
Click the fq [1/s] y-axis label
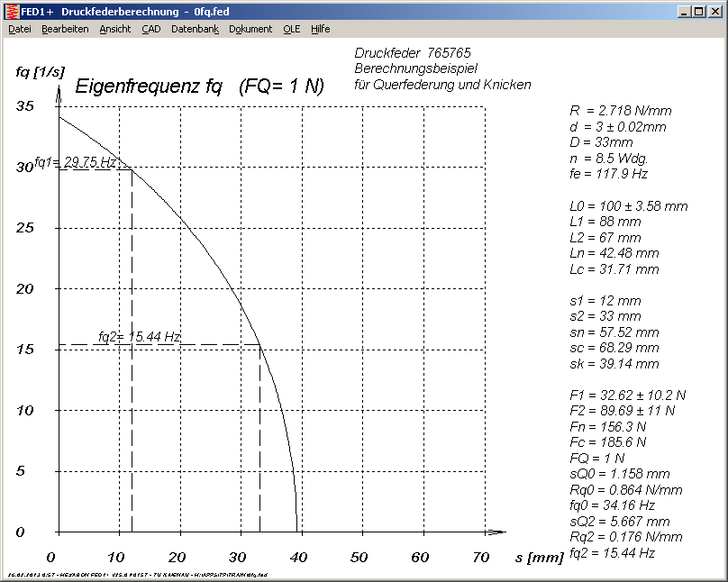click(x=41, y=72)
